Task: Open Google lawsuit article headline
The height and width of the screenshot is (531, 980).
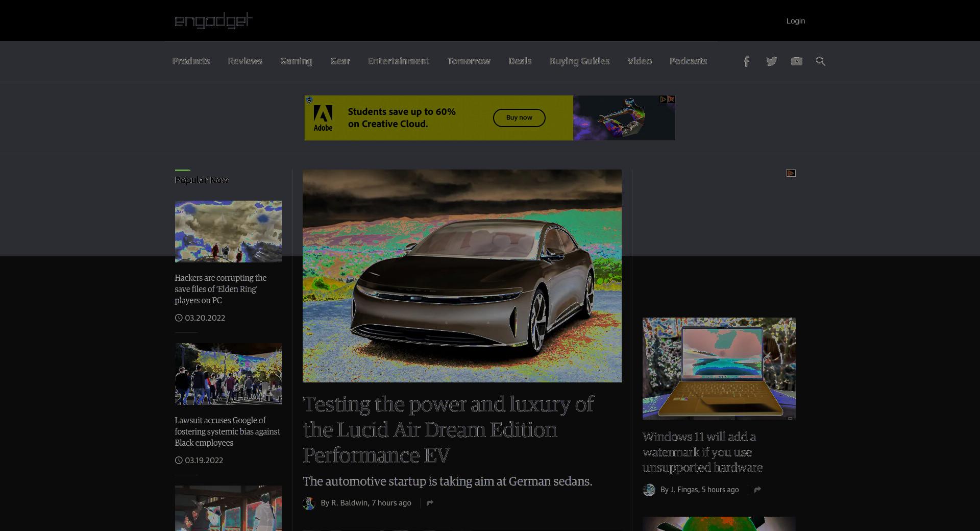Action: 227,431
